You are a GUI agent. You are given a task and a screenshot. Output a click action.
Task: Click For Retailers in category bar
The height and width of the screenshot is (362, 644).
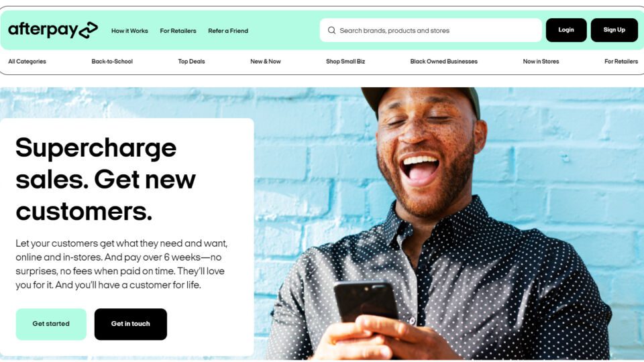coord(621,62)
